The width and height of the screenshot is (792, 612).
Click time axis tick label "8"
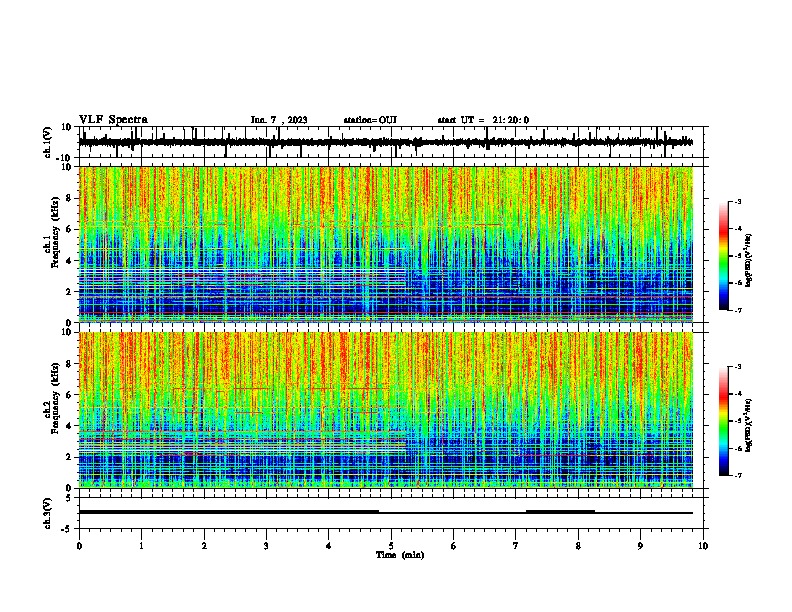(x=578, y=546)
